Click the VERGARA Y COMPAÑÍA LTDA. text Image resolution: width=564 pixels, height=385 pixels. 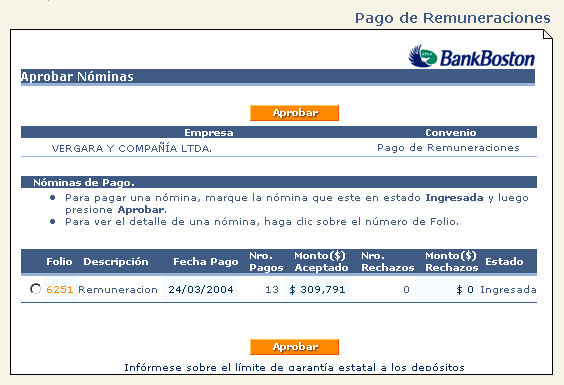[132, 148]
